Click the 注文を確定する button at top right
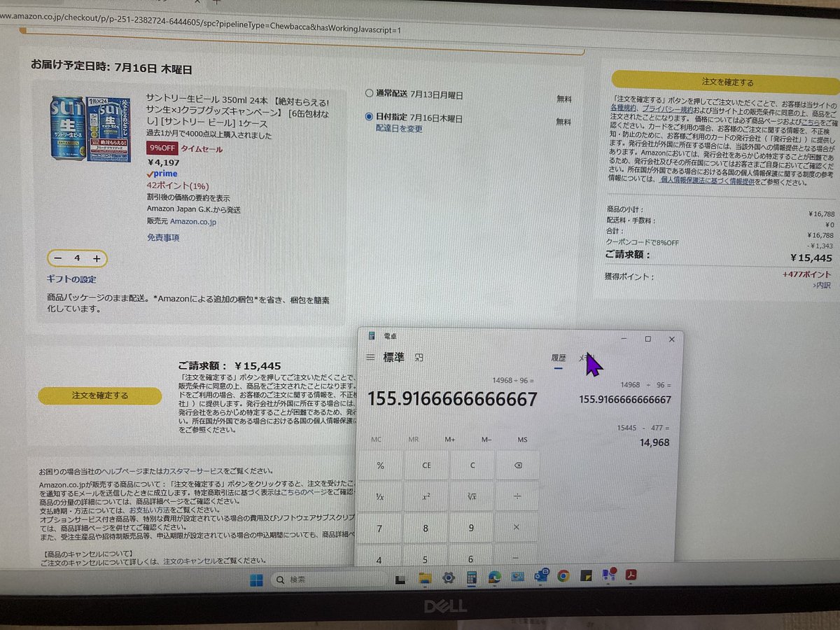Image resolution: width=840 pixels, height=630 pixels. 727,82
